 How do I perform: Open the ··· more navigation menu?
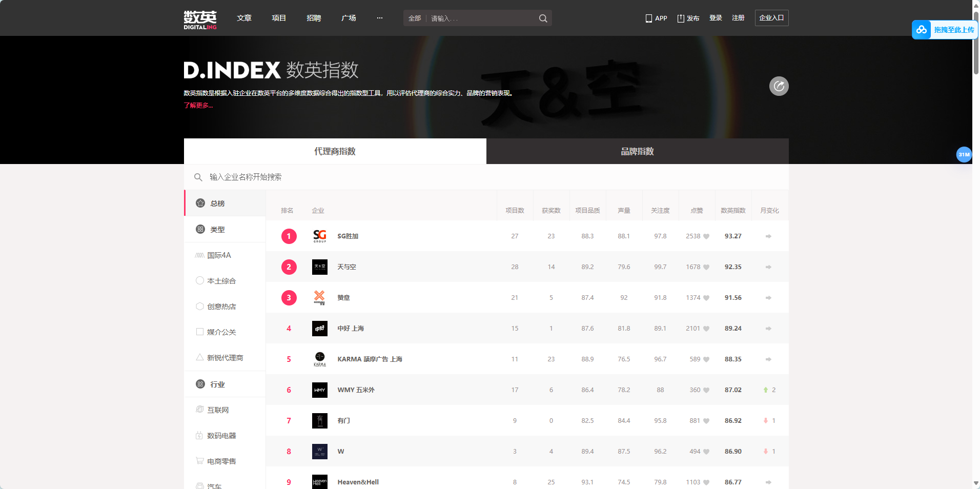(380, 18)
